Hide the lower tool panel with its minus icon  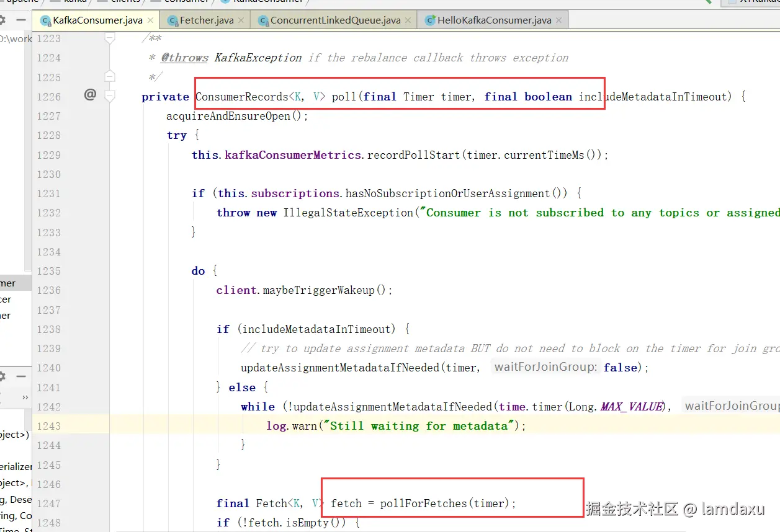21,376
